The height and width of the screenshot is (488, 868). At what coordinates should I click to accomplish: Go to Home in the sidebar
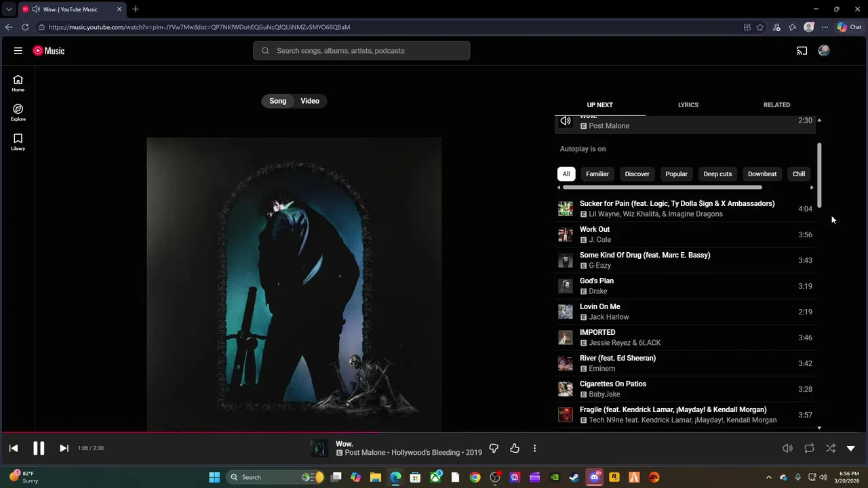click(x=18, y=83)
